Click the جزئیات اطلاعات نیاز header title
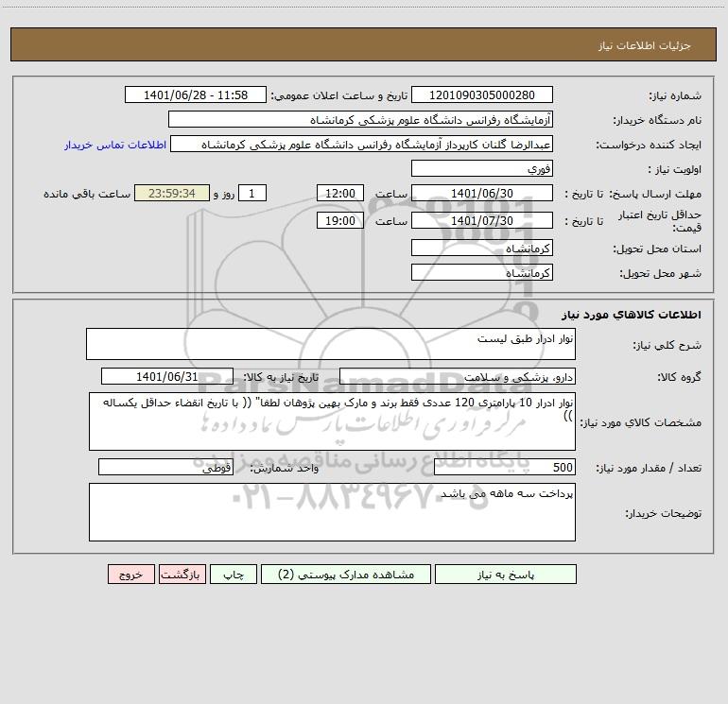 pos(645,45)
